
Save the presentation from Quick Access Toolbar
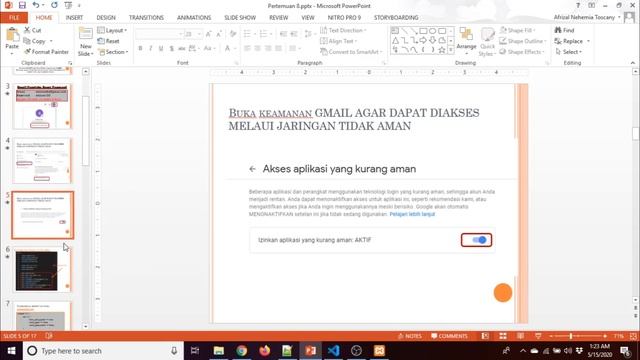22,5
